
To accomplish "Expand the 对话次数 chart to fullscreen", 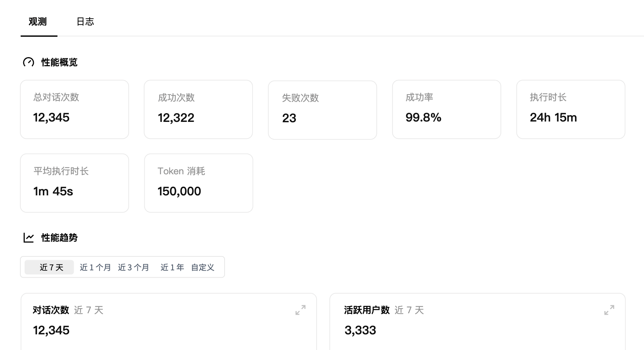I will coord(300,310).
